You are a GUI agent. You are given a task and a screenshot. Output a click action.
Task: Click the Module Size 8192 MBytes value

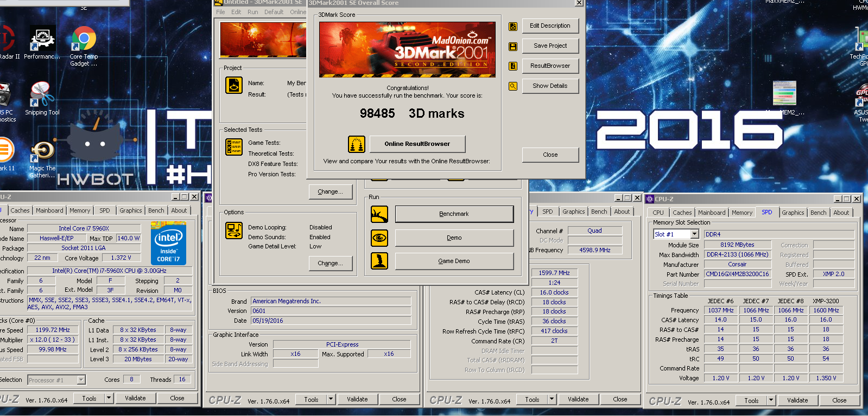coord(737,245)
